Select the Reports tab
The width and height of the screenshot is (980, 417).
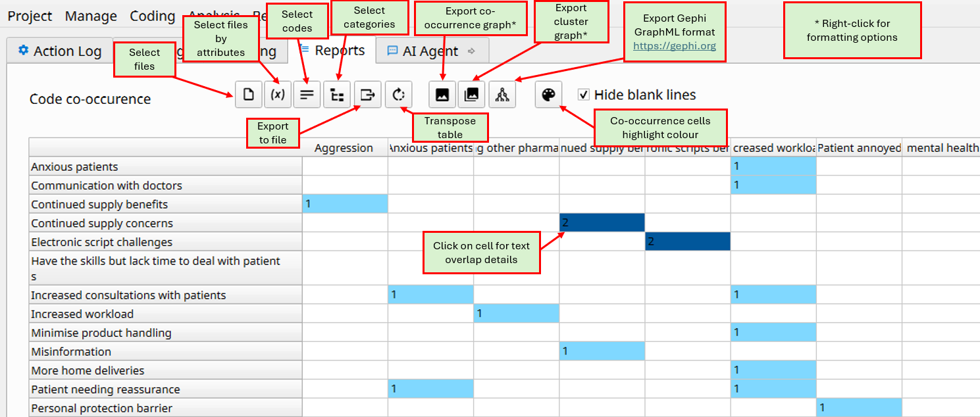coord(333,51)
